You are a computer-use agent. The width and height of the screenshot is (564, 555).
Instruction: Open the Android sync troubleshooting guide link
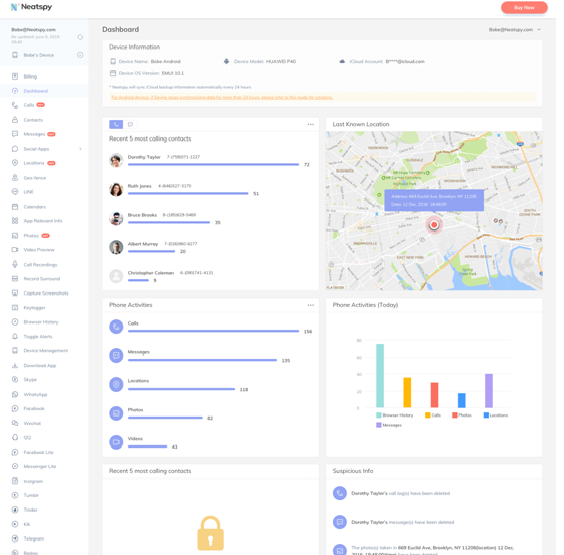(x=222, y=97)
